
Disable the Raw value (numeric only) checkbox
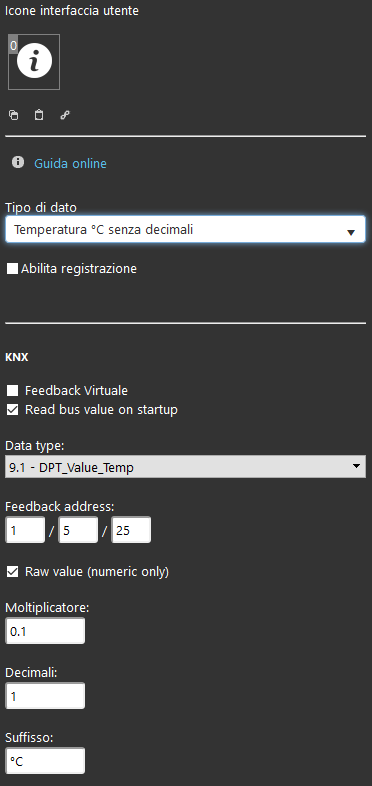coord(13,572)
